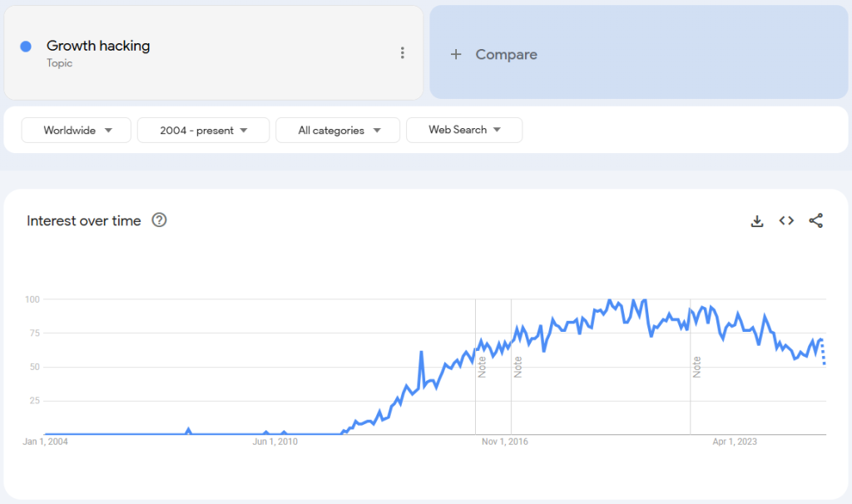The image size is (852, 504).
Task: Click the first Note marker near 2016
Action: coord(482,367)
